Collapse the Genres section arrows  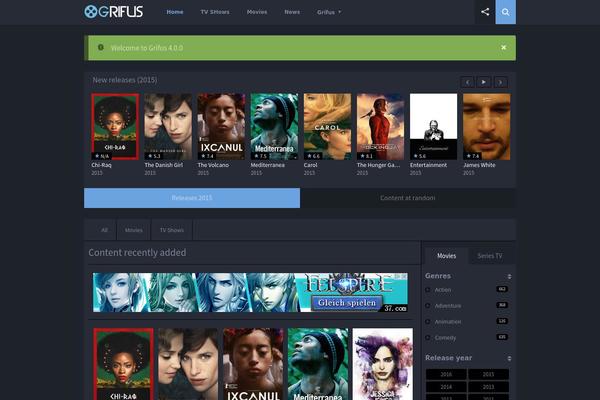click(x=509, y=276)
